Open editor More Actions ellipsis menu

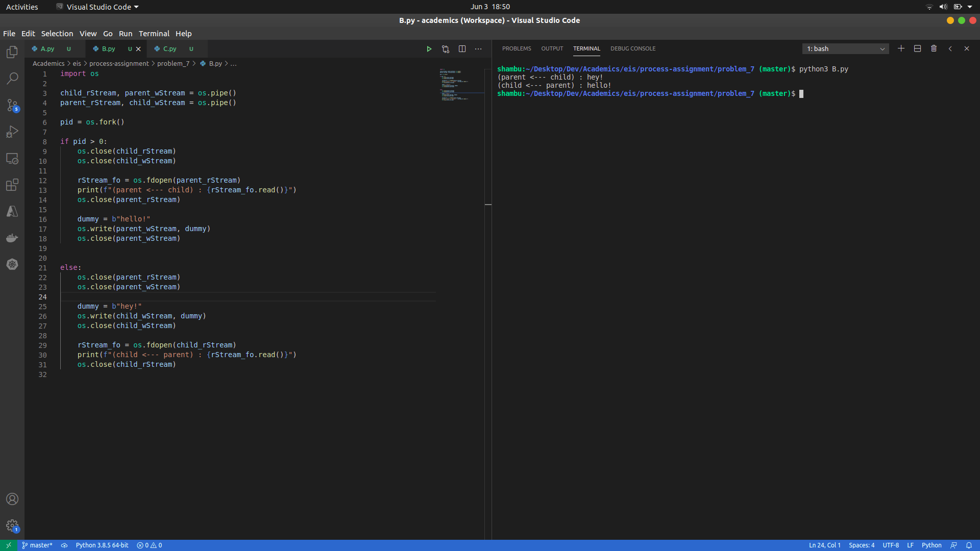point(478,49)
